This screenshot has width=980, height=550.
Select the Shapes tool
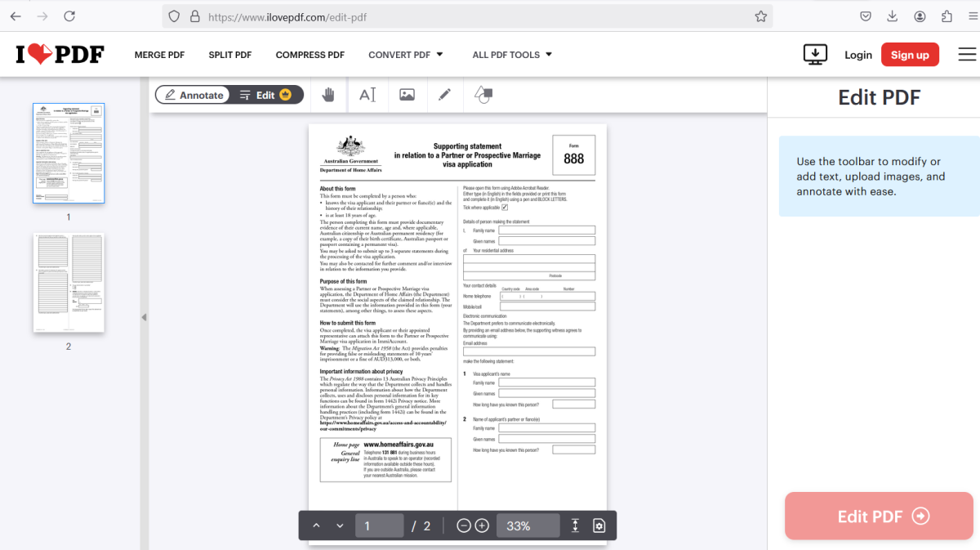[x=483, y=94]
